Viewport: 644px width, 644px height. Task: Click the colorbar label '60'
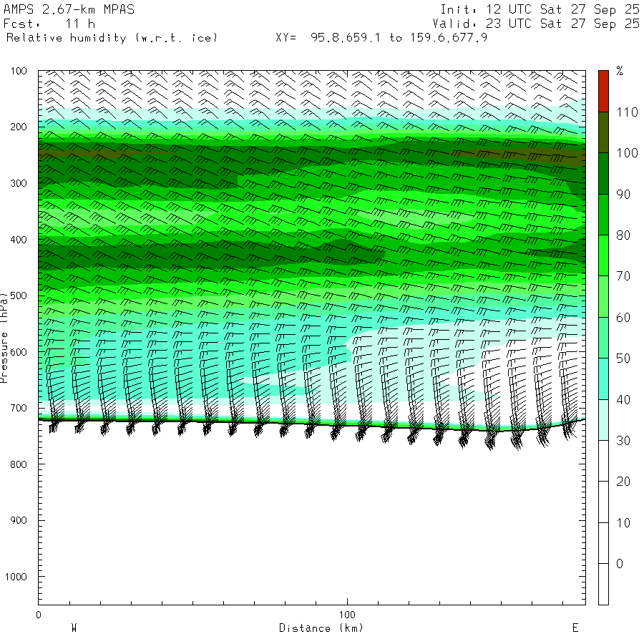pyautogui.click(x=623, y=318)
